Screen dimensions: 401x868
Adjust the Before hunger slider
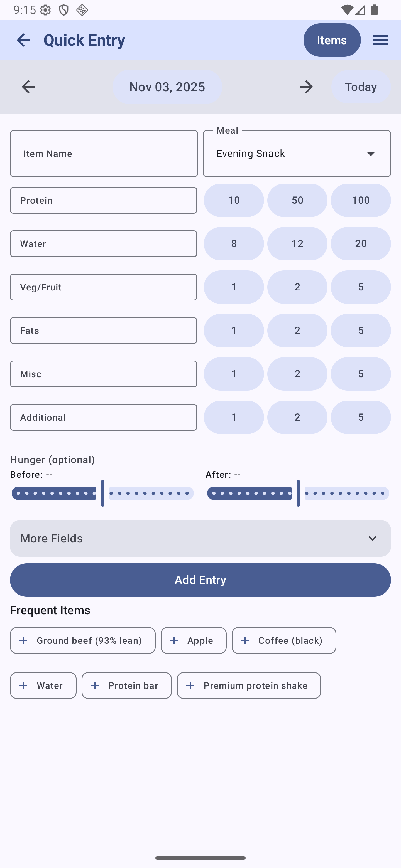point(102,493)
